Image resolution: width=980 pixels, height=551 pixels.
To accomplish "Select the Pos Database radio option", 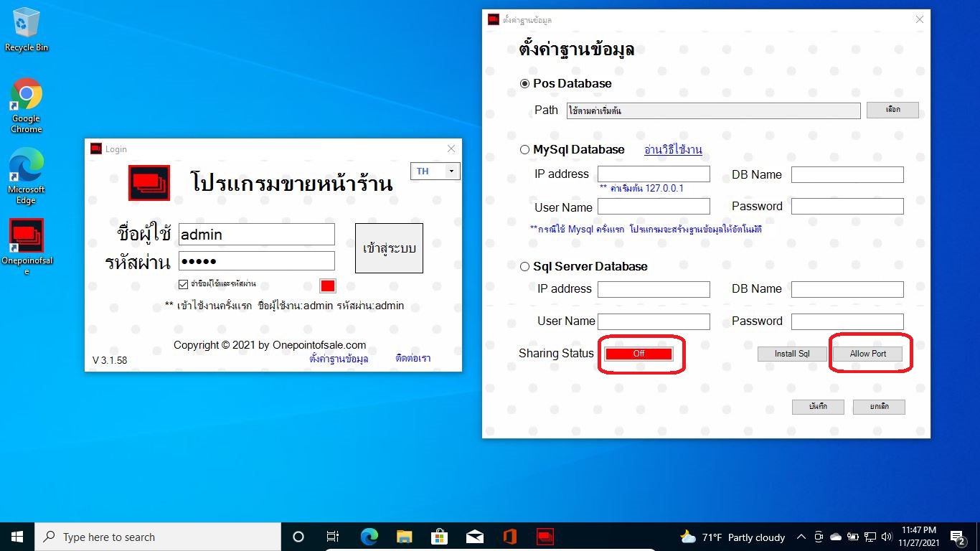I will pos(524,84).
